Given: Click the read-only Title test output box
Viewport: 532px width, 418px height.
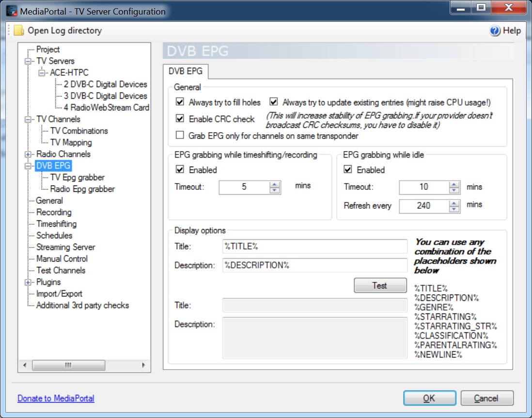Looking at the screenshot, I should pos(314,305).
